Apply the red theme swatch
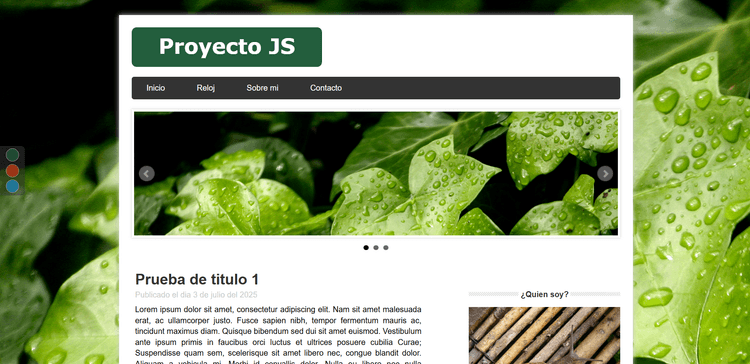This screenshot has height=364, width=750. (12, 170)
